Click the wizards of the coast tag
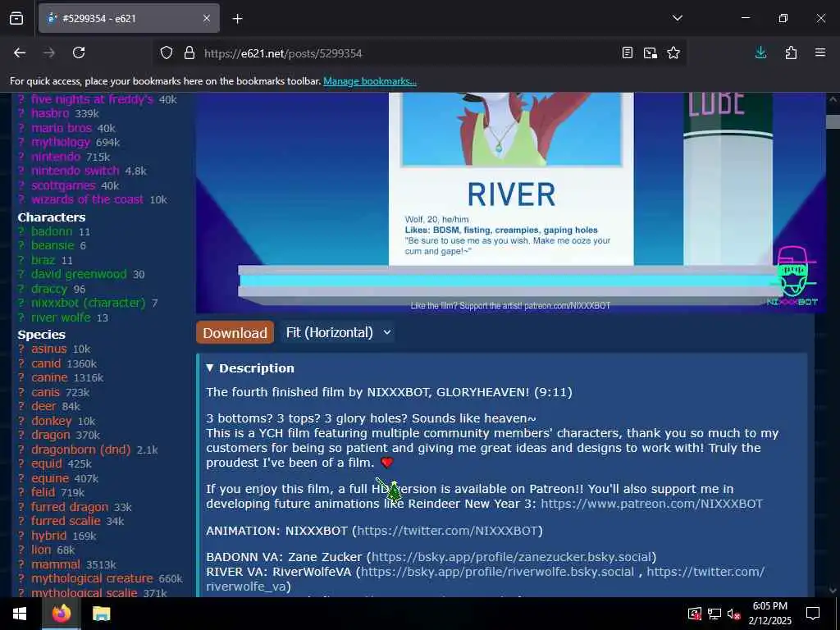This screenshot has width=840, height=630. 87,199
